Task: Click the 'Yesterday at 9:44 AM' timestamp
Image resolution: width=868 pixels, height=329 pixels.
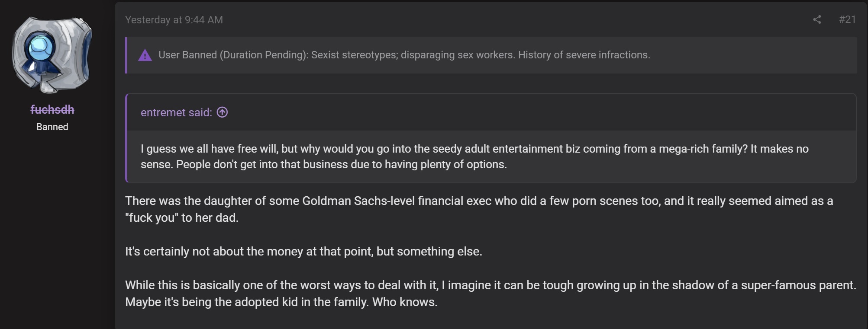Action: (174, 20)
